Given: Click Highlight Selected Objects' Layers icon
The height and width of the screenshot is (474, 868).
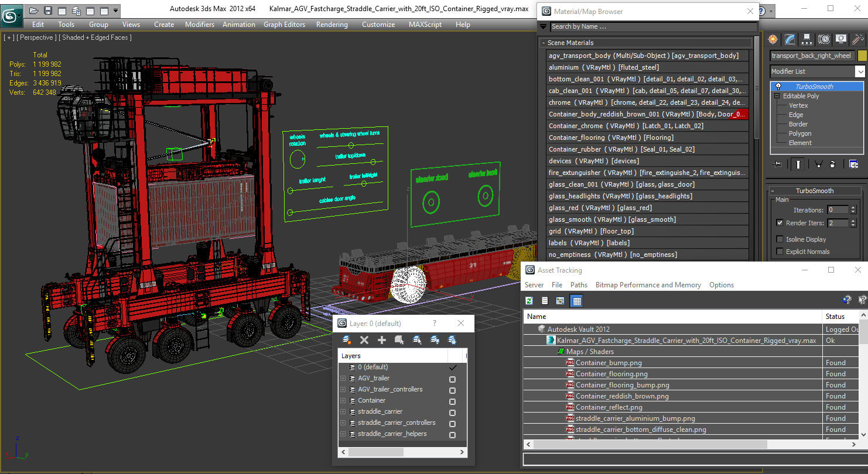Looking at the screenshot, I should (417, 340).
